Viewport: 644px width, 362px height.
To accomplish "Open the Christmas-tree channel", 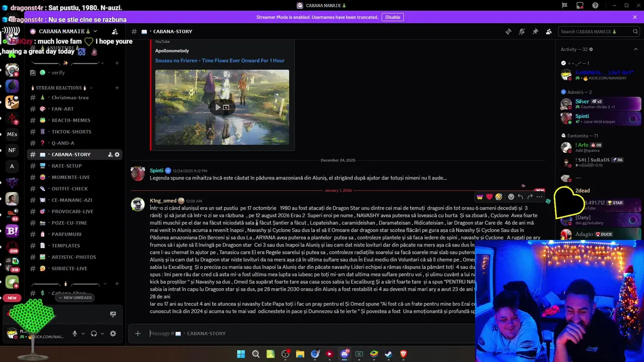I will pyautogui.click(x=74, y=98).
